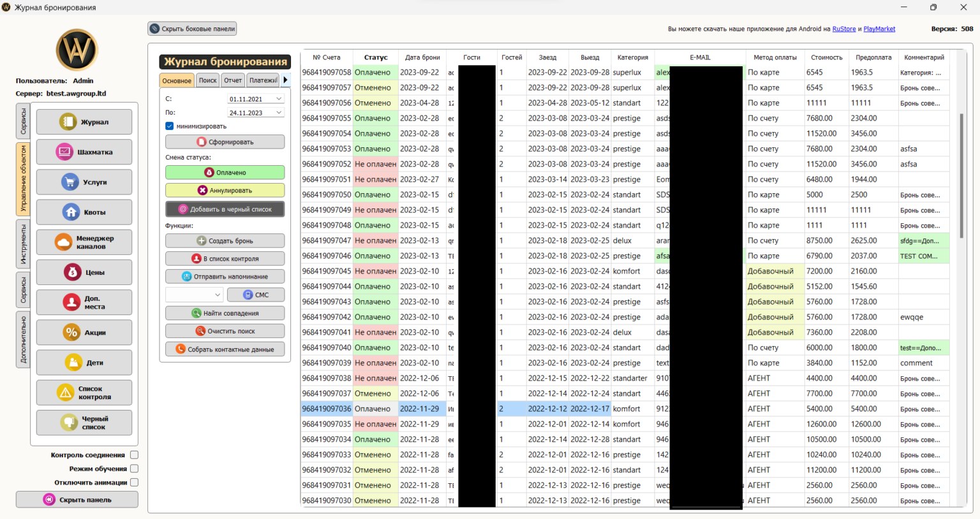Select the top vertical Сервисы tab
This screenshot has height=519, width=980.
point(23,121)
